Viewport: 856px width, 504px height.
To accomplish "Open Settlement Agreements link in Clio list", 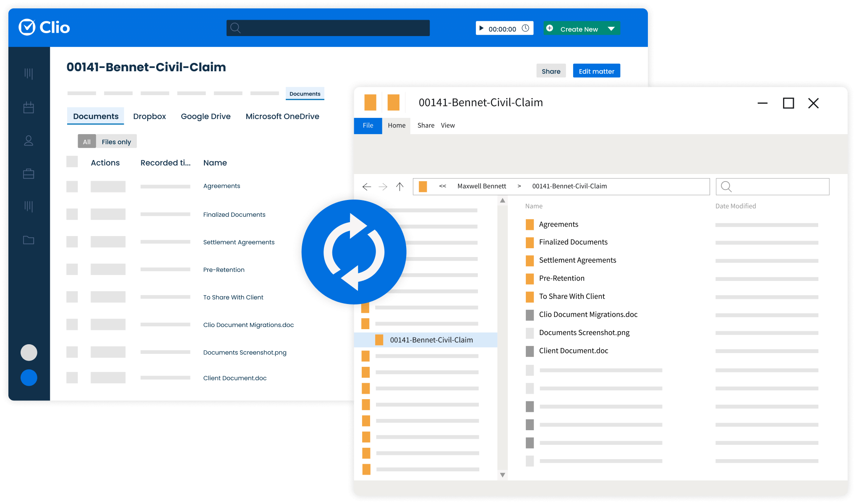I will coord(239,242).
